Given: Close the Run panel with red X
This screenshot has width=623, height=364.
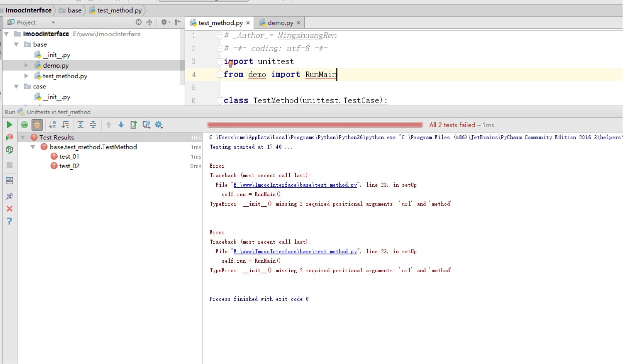Looking at the screenshot, I should coord(9,209).
